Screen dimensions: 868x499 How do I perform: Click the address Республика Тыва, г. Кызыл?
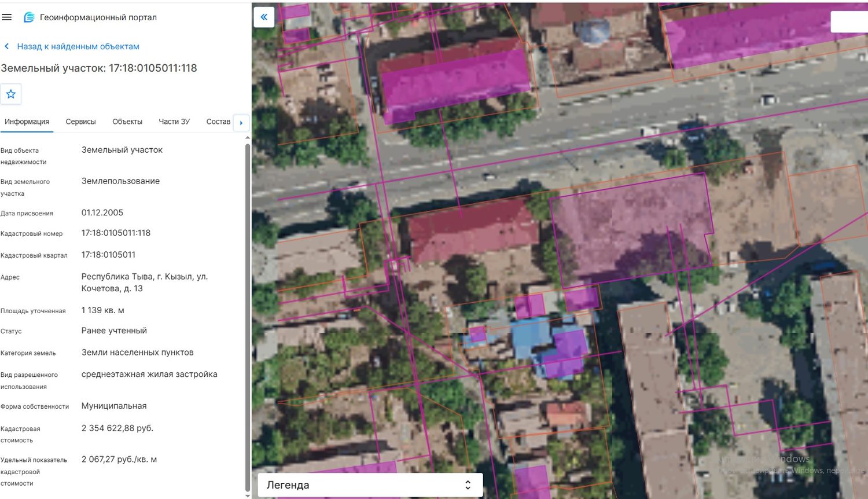[x=145, y=282]
